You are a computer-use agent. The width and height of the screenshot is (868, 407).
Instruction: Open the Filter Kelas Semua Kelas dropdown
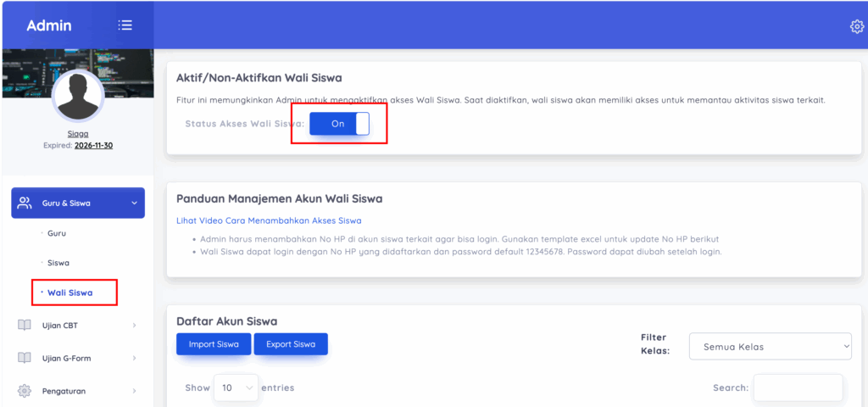click(770, 347)
